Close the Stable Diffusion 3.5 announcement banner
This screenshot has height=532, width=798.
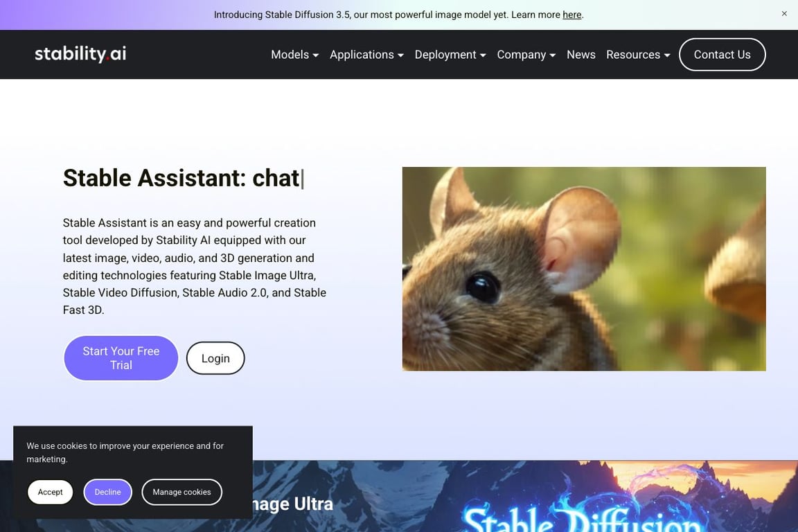click(x=783, y=14)
